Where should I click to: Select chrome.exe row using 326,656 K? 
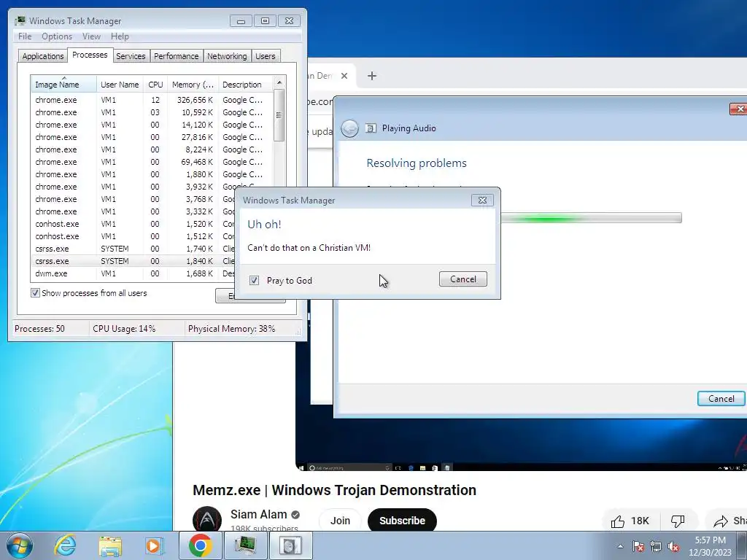coord(152,100)
